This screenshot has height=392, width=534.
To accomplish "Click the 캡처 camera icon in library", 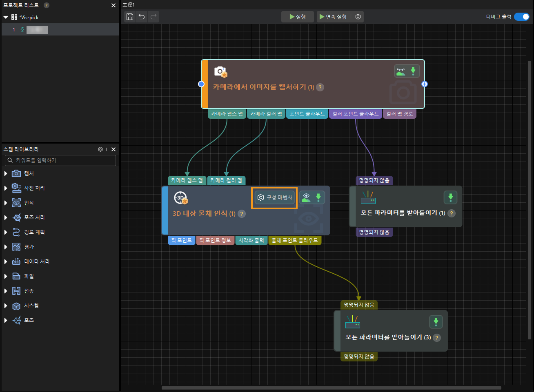I will coord(16,173).
